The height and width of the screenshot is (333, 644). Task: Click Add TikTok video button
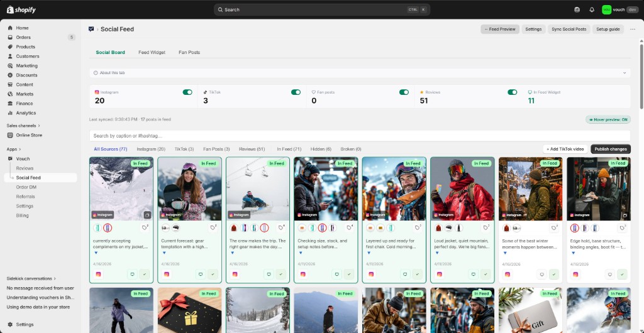click(x=565, y=150)
